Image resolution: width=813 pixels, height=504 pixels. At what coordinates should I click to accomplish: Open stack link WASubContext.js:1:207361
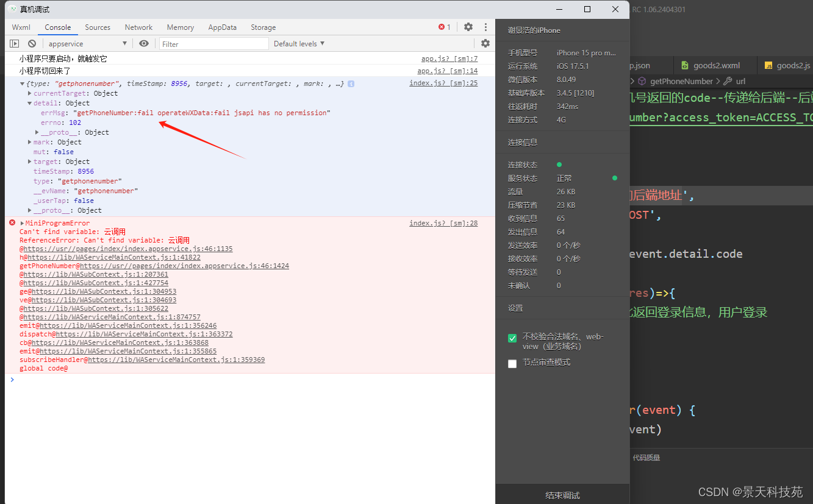[96, 274]
